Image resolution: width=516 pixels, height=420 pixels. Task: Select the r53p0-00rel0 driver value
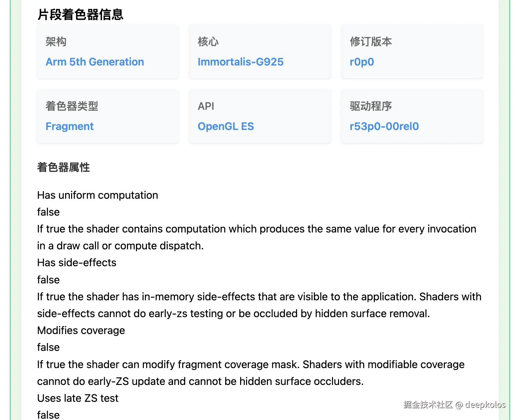coord(384,126)
